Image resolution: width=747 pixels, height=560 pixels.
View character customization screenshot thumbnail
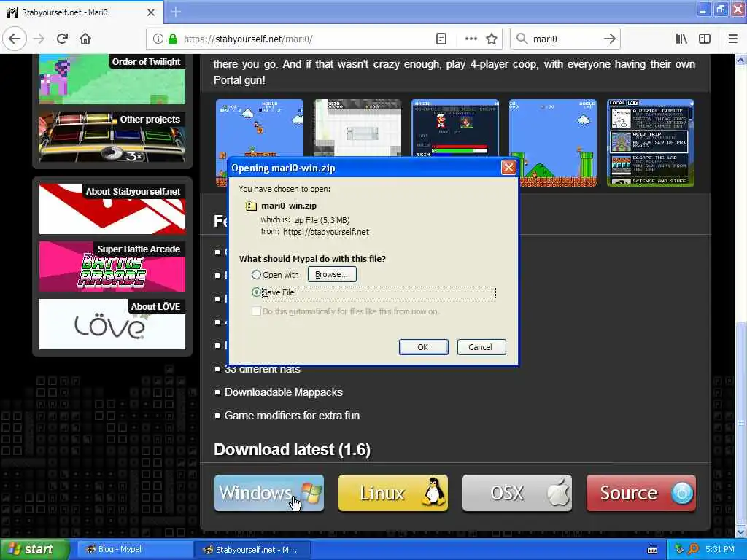[455, 128]
